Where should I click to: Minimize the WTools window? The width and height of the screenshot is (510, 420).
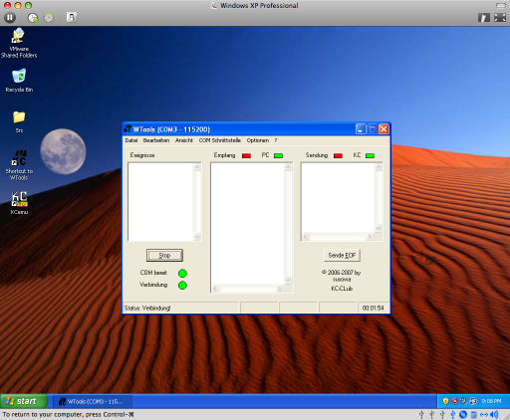point(361,129)
